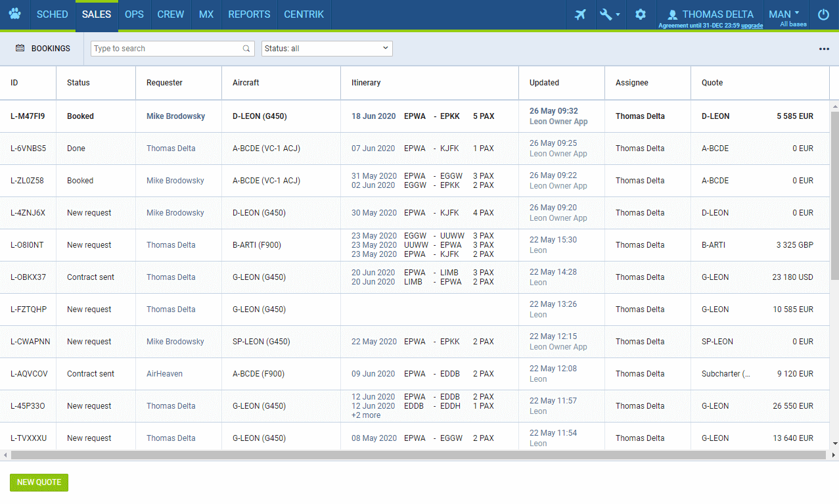Click the power logout icon
The width and height of the screenshot is (839, 504).
pyautogui.click(x=823, y=14)
